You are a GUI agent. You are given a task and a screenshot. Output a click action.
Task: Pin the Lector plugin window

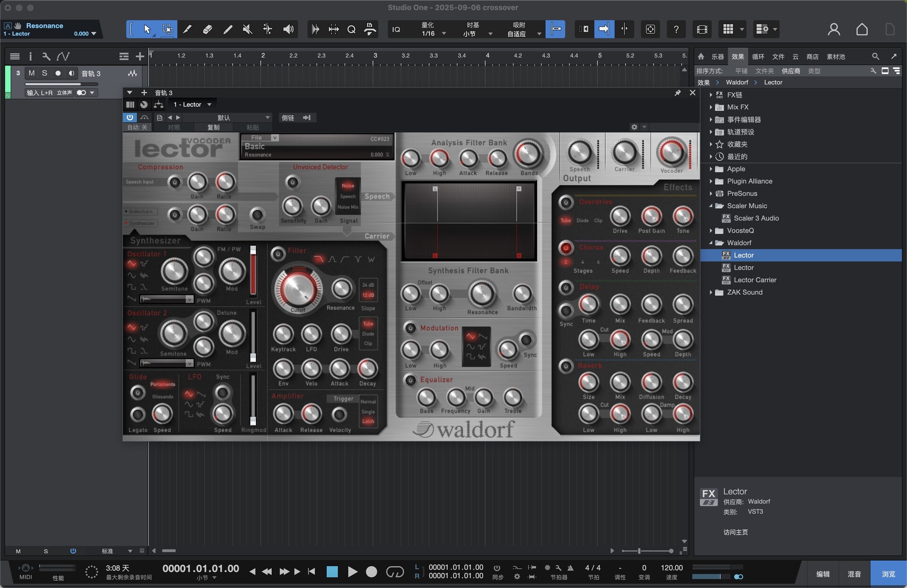[677, 93]
